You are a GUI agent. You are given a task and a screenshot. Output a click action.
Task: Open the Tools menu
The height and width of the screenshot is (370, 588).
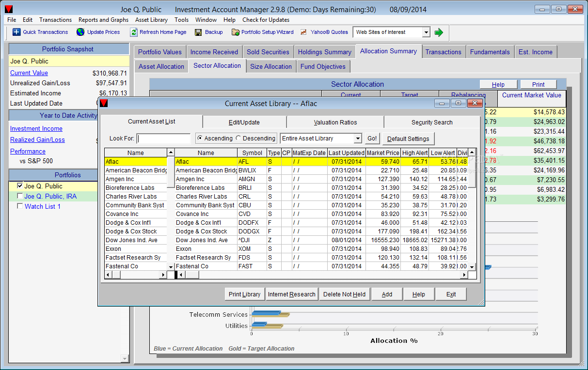click(181, 20)
